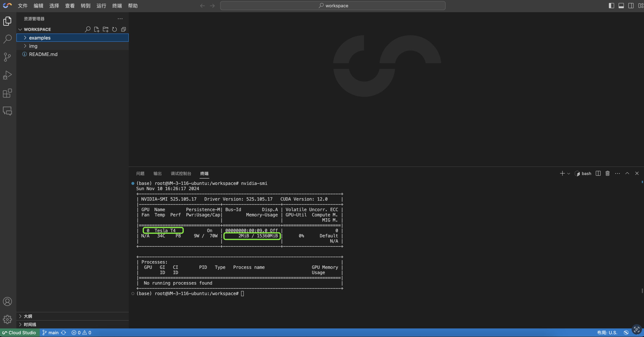Select the bash terminal instance
The image size is (644, 337).
(583, 173)
